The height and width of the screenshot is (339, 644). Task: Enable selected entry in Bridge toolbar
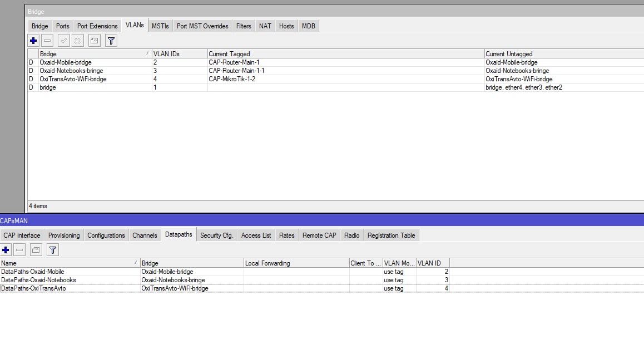pos(63,41)
